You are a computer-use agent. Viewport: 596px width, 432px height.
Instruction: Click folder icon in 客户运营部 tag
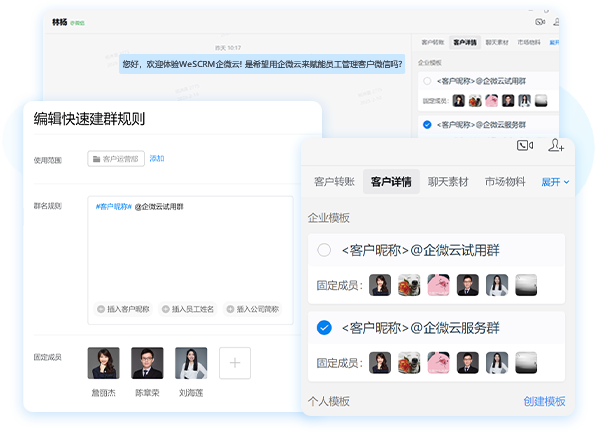point(97,159)
